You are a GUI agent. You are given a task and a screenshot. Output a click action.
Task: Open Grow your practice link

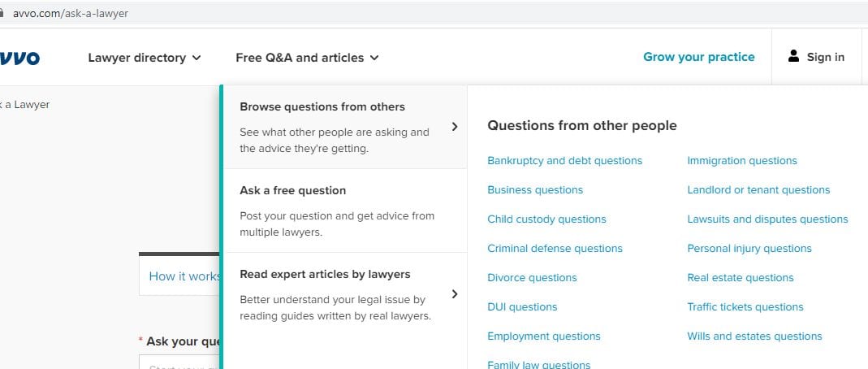698,57
